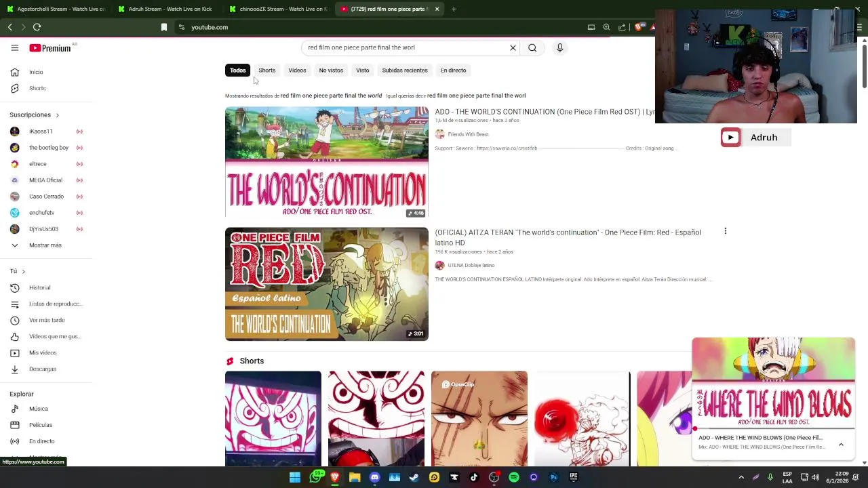
Task: Open browser zoom magnifier in address bar
Action: coord(606,27)
